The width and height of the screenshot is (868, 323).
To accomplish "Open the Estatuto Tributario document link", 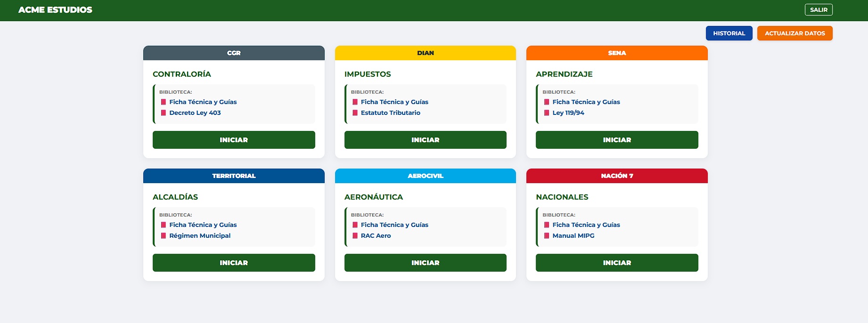I will click(390, 113).
